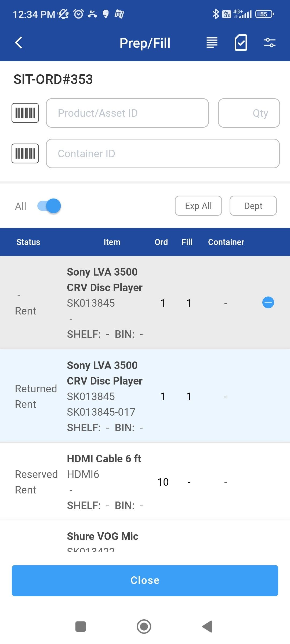The height and width of the screenshot is (644, 290).
Task: Open the Dept filter
Action: click(x=253, y=206)
